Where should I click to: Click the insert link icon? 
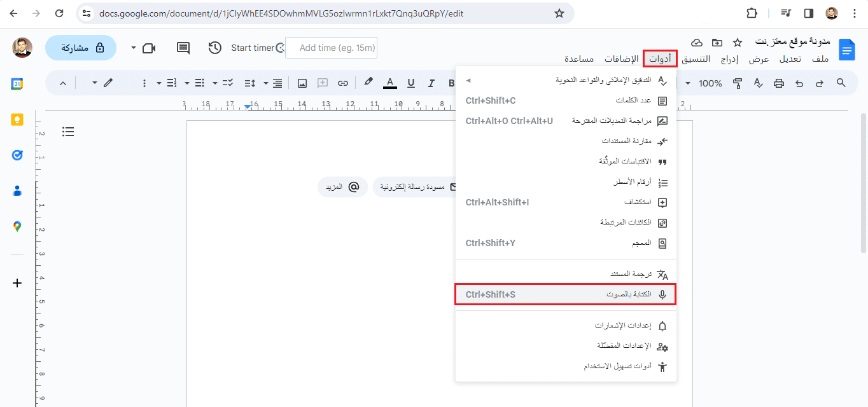tap(343, 83)
